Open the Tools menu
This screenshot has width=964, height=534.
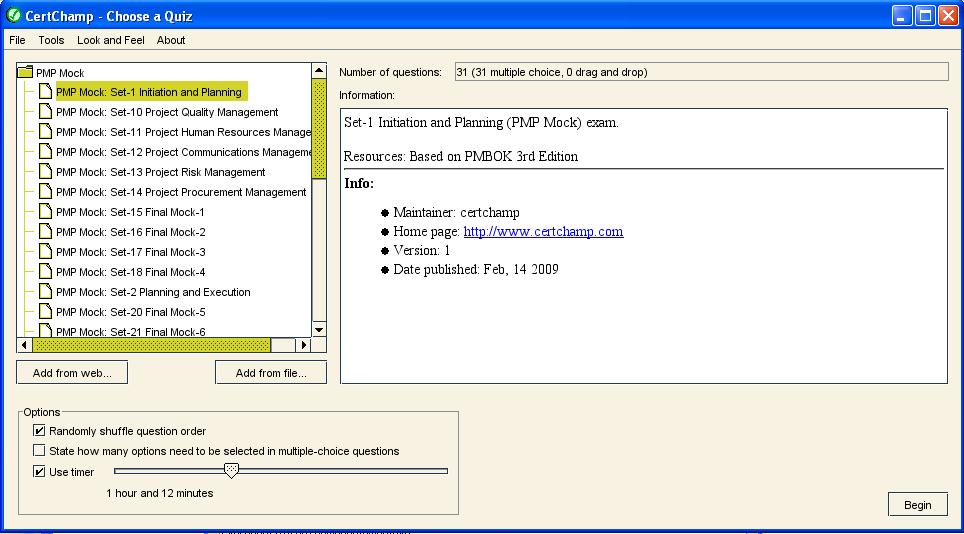click(51, 40)
